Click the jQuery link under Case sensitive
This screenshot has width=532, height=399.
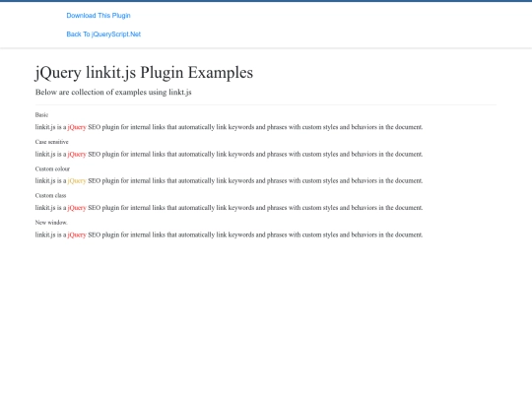click(x=77, y=154)
